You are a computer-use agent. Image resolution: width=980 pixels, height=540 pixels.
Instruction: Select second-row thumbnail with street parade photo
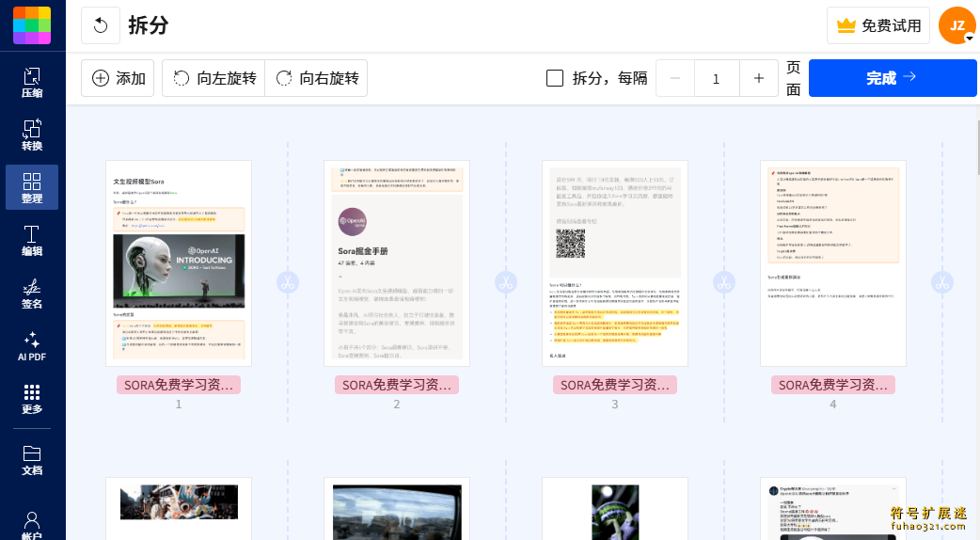point(179,509)
